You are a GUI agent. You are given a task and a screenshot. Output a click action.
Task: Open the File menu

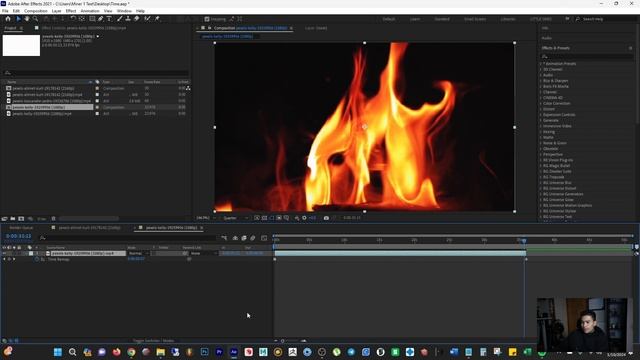(5, 11)
